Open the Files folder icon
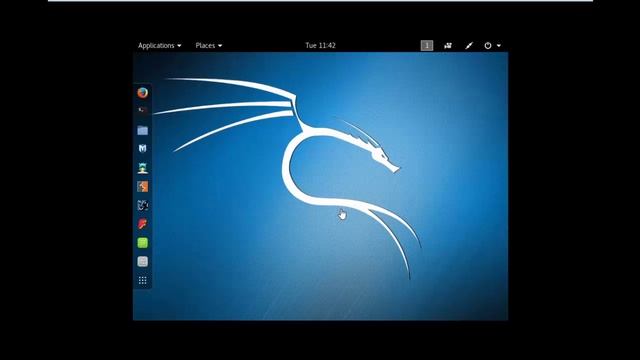This screenshot has height=360, width=640. click(142, 130)
